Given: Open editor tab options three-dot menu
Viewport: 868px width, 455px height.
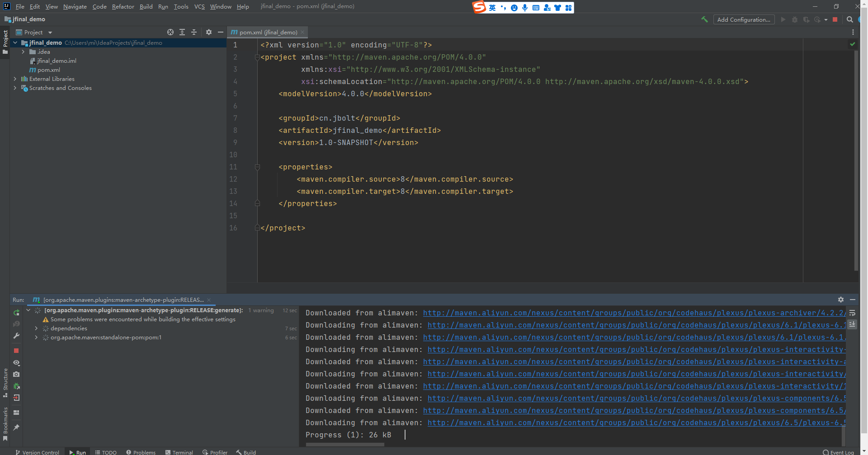Looking at the screenshot, I should pos(853,32).
